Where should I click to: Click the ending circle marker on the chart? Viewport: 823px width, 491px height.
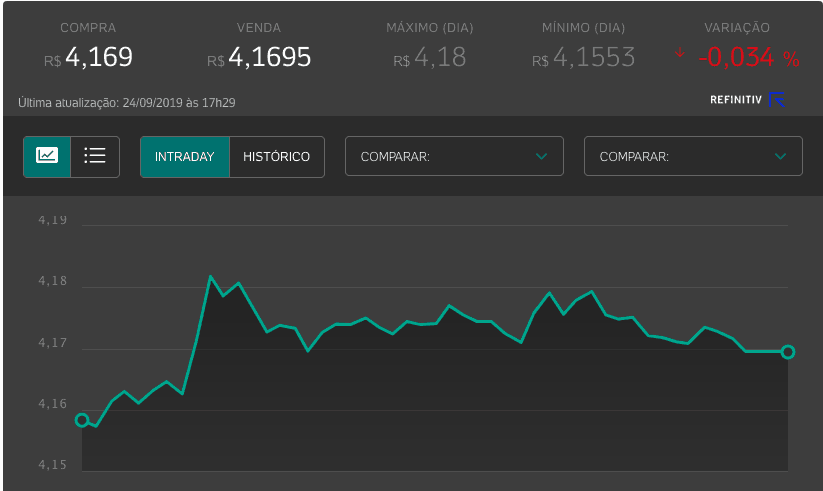pyautogui.click(x=788, y=352)
